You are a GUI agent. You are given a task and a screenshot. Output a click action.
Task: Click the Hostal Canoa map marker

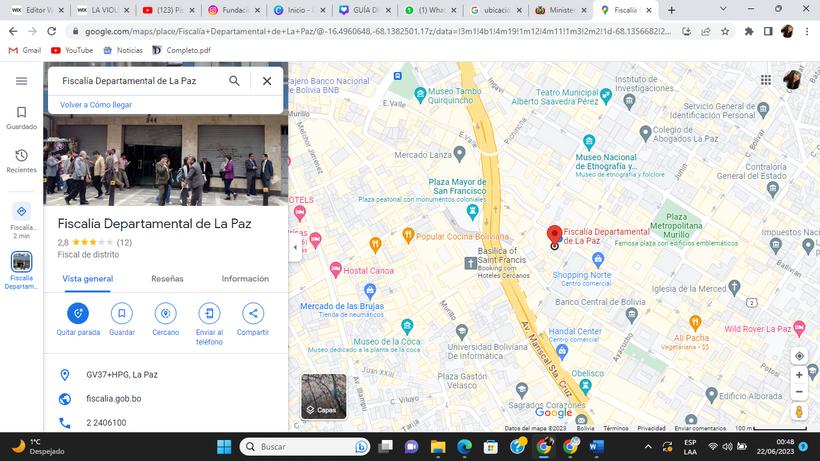pos(336,270)
